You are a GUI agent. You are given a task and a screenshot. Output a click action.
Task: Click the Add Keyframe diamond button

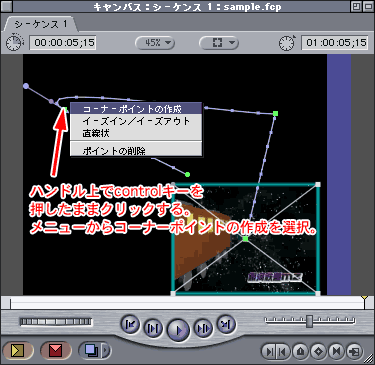[319, 351]
